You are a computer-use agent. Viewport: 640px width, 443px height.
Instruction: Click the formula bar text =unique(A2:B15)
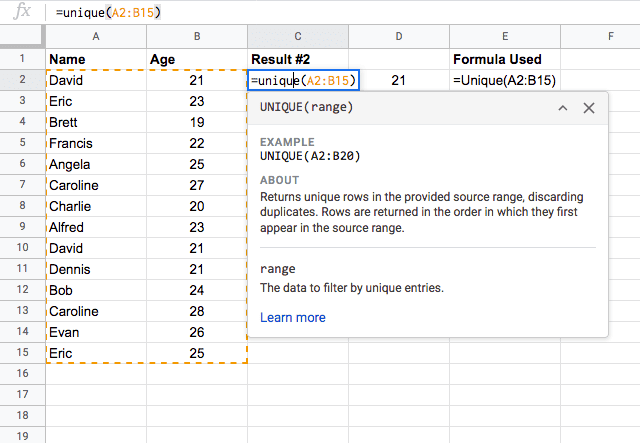click(x=108, y=13)
